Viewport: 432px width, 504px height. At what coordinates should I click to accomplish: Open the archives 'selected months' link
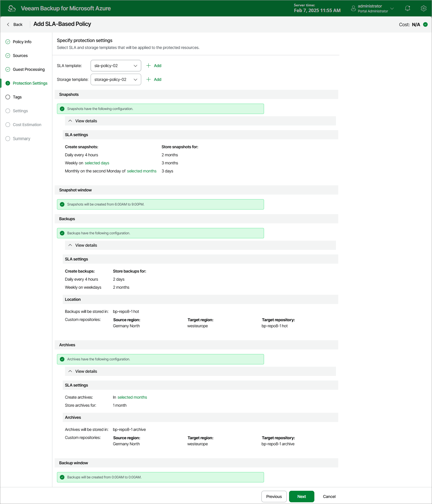(x=132, y=397)
